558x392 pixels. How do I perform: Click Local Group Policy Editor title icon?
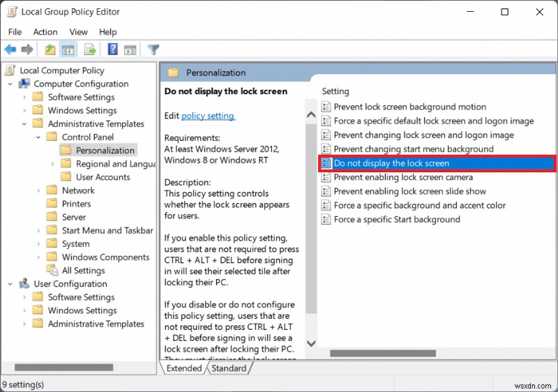pos(12,12)
